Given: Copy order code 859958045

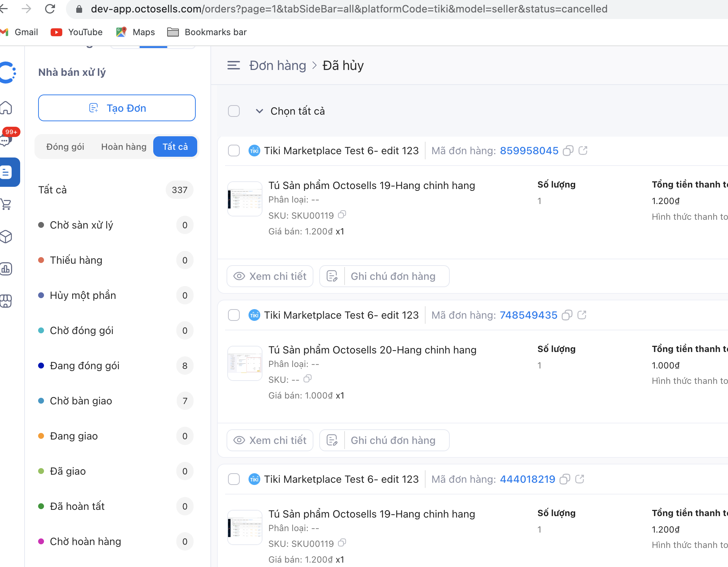Looking at the screenshot, I should point(568,151).
